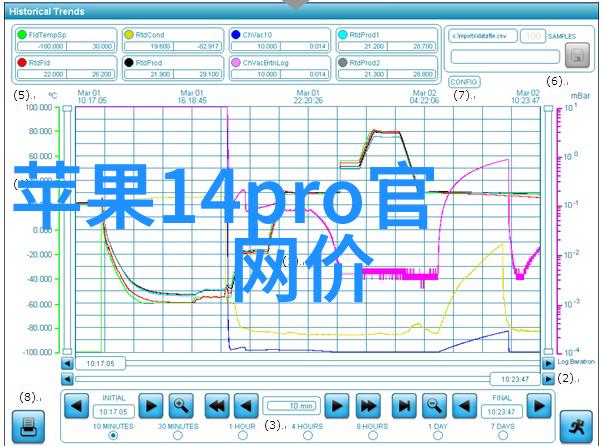Screen dimensions: 604x447
Task: Decrease INITIAL time with left arrow
Action: (x=76, y=405)
